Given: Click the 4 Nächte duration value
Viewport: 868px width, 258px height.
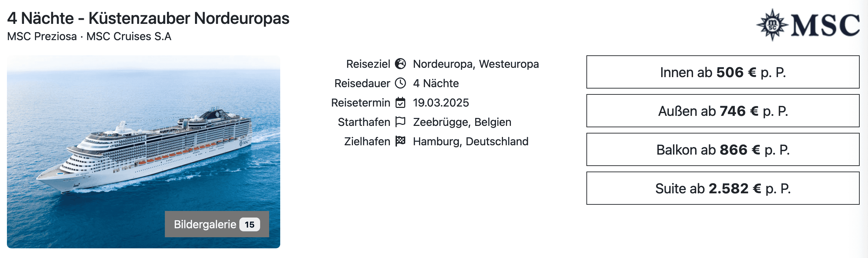Looking at the screenshot, I should coord(436,83).
